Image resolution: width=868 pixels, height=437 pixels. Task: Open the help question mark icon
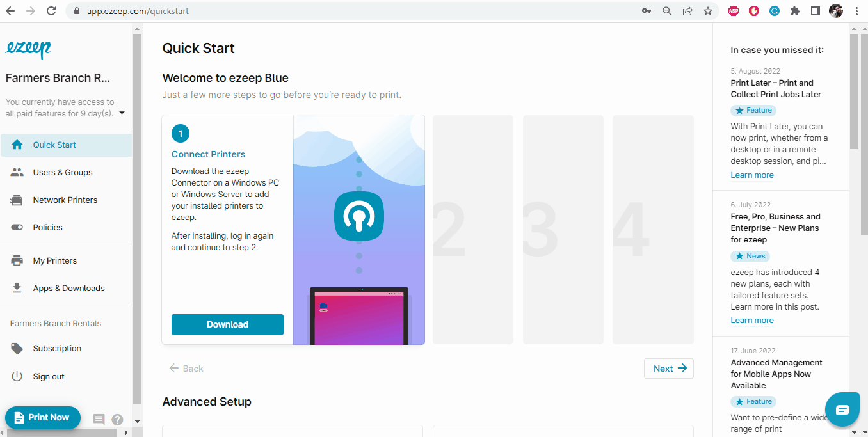pos(117,419)
